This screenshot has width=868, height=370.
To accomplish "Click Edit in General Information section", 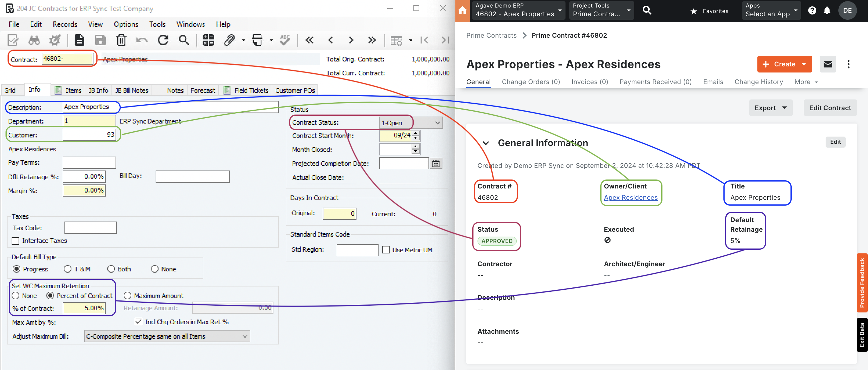I will click(835, 142).
